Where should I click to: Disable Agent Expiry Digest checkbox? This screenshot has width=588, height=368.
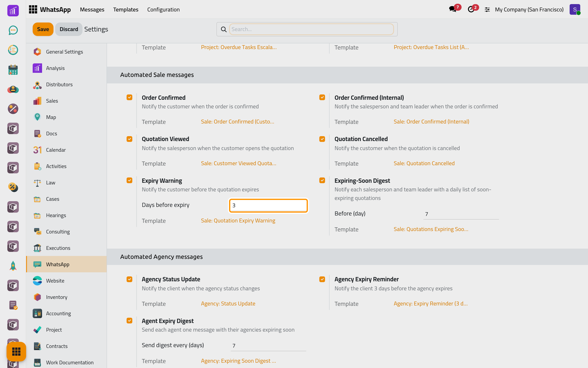click(130, 320)
